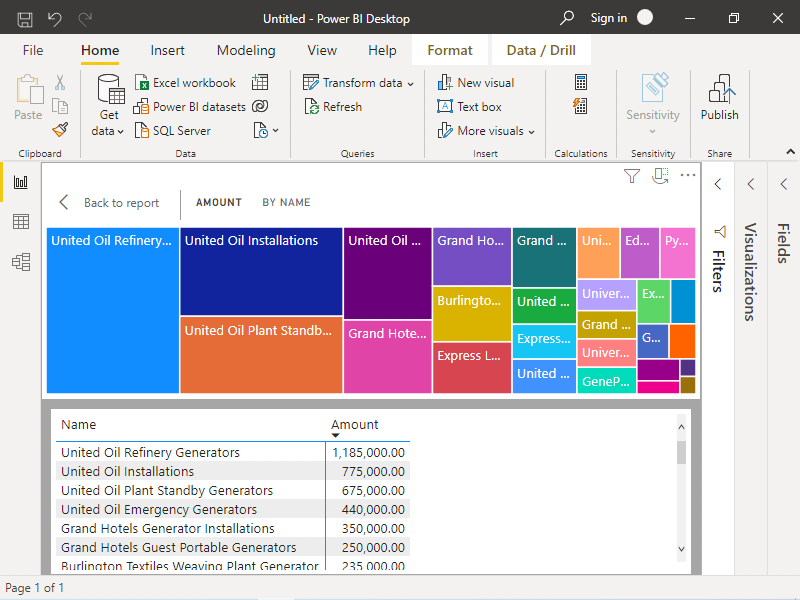Connect to SQL Server

pyautogui.click(x=172, y=131)
